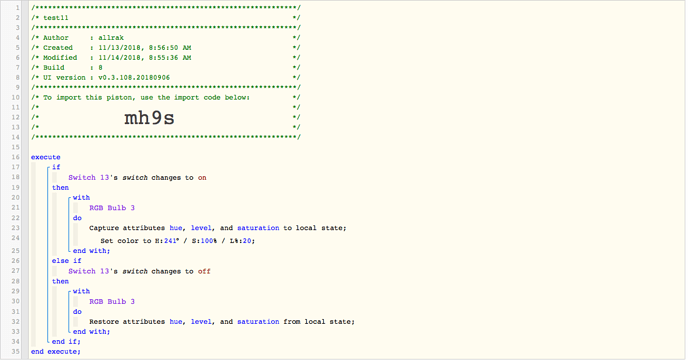The image size is (690, 363).
Task: Select device 'RGB Bulb 3' on line 30
Action: 112,301
